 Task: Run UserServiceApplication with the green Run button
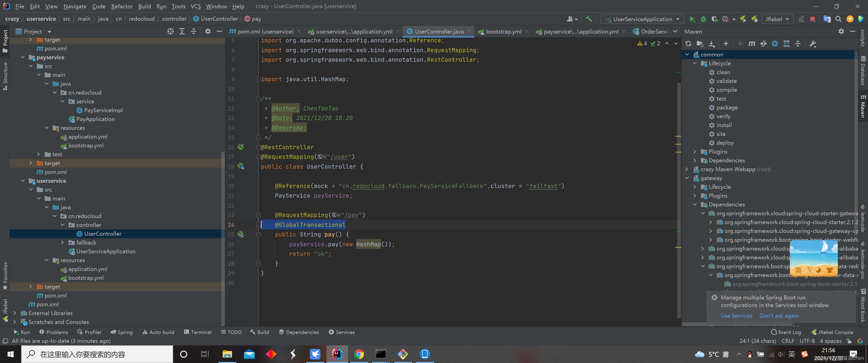point(692,19)
